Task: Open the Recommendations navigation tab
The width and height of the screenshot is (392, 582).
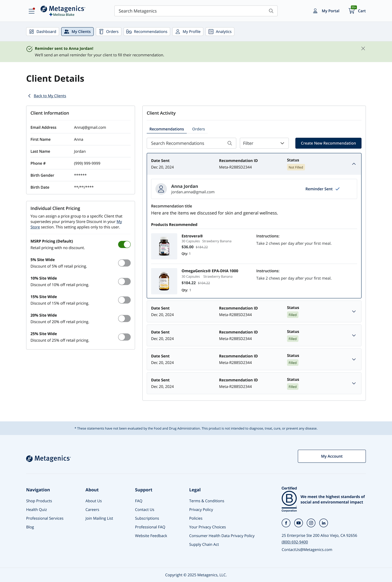Action: click(147, 31)
